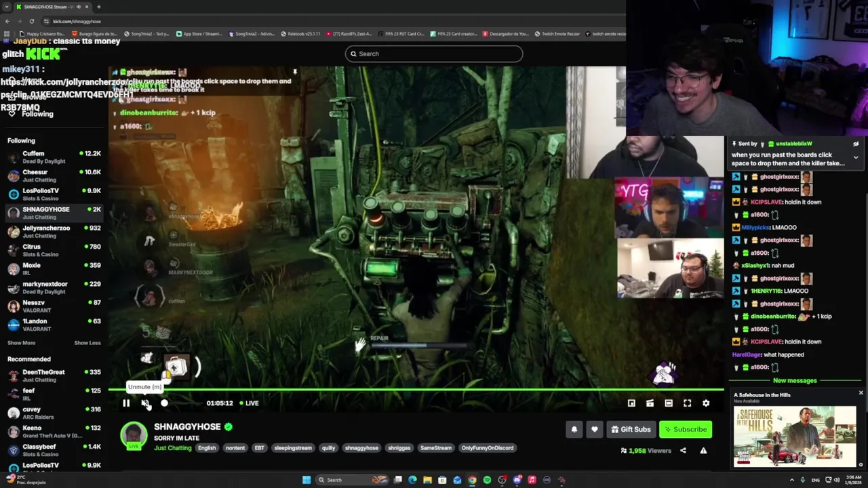Show hidden tray icons chevron

792,480
